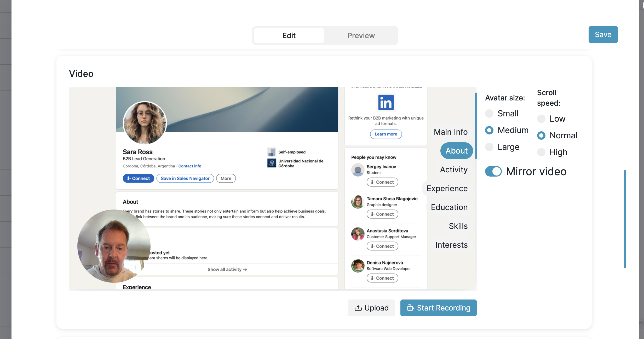The image size is (644, 339).
Task: Click the LinkedIn logo in the ad
Action: click(x=386, y=103)
